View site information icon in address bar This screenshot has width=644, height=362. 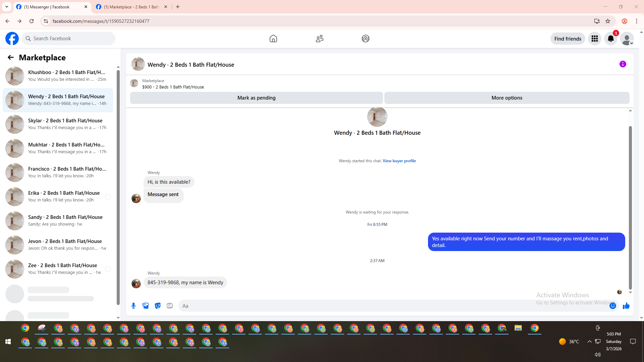click(46, 21)
